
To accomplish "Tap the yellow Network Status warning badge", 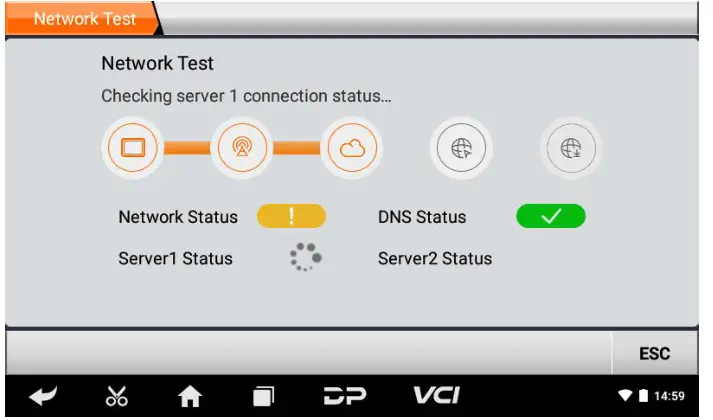I will pyautogui.click(x=291, y=216).
